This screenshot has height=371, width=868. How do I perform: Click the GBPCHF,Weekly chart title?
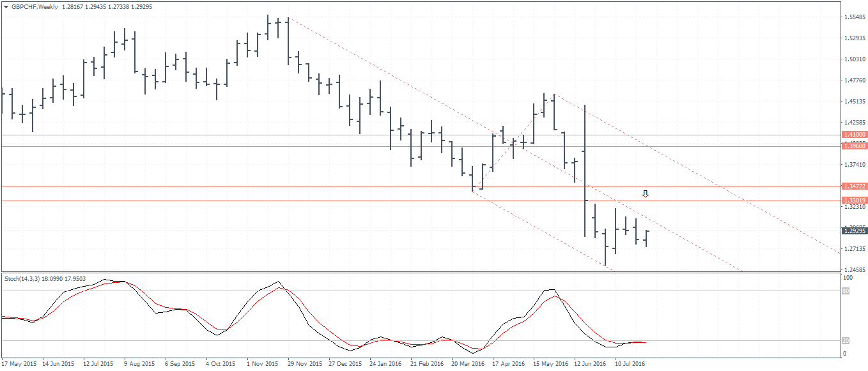tap(35, 6)
